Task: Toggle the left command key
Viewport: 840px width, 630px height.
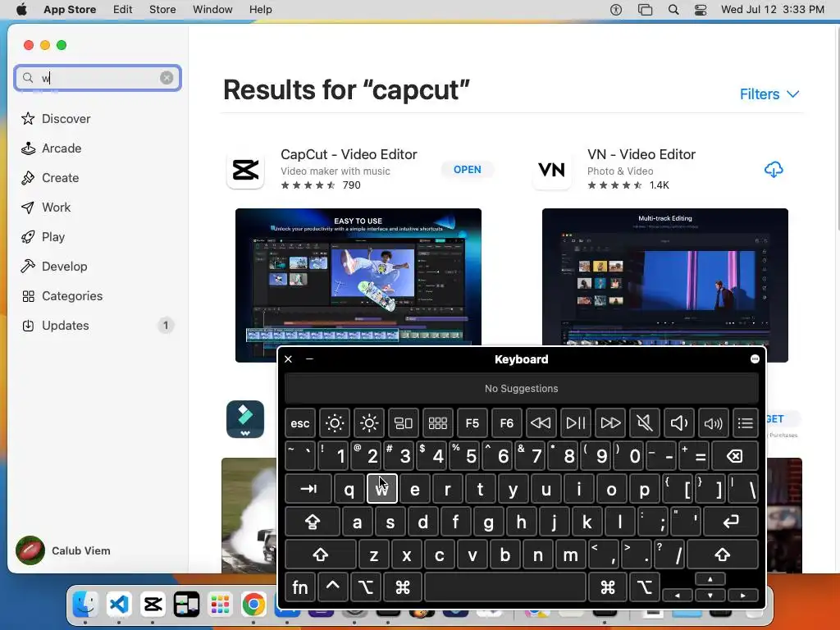Action: [x=402, y=587]
